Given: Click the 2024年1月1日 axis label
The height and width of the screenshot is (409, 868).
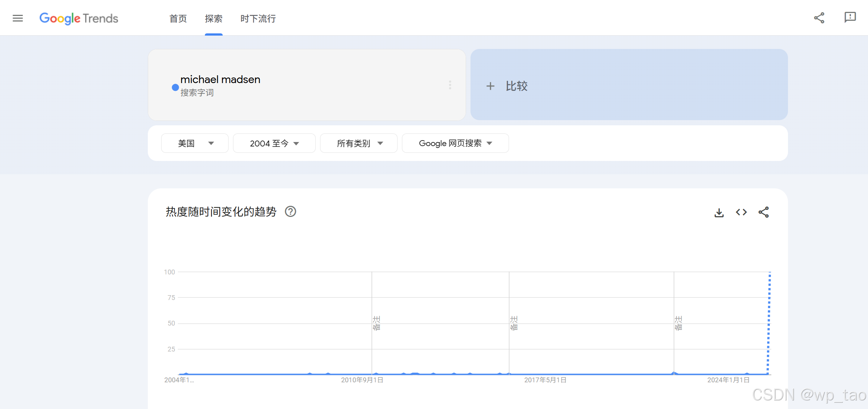Looking at the screenshot, I should click(x=728, y=380).
